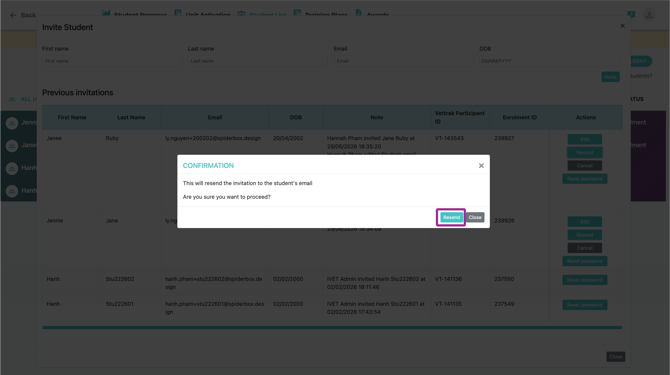The width and height of the screenshot is (670, 375).
Task: Dismiss the CONFIRMATION dialog with the X icon
Action: click(x=481, y=166)
